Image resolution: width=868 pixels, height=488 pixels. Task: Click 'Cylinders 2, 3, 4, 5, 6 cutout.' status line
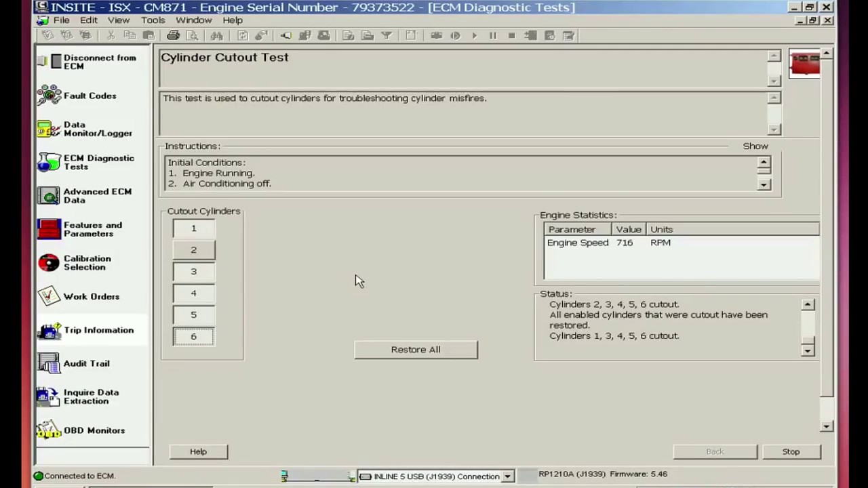(614, 304)
